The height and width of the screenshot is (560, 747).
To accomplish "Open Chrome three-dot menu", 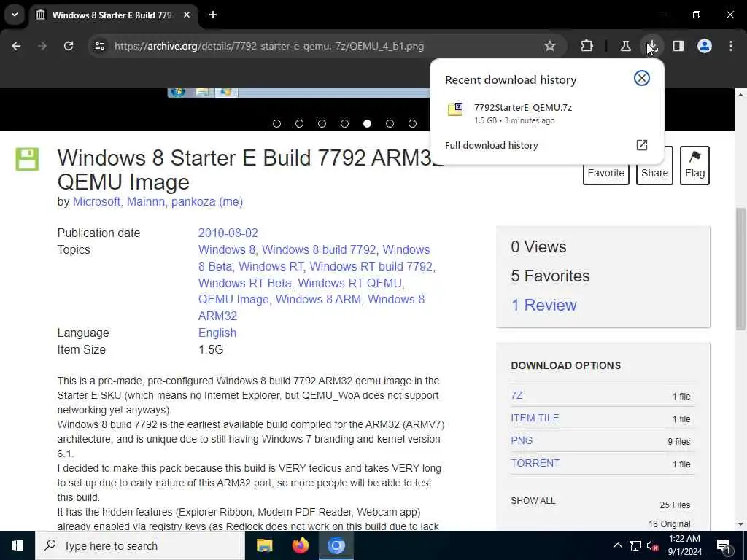I will tap(731, 46).
